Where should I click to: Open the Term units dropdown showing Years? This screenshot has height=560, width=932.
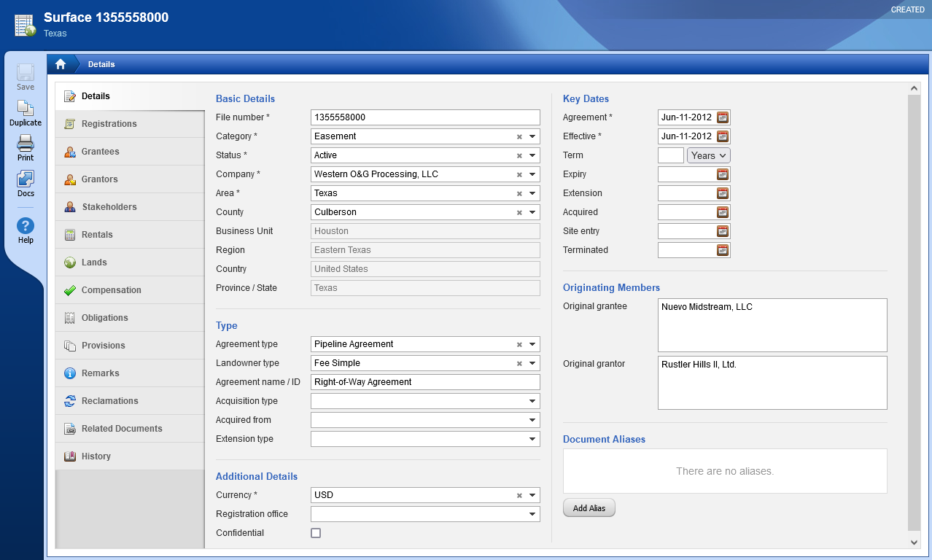click(x=708, y=155)
